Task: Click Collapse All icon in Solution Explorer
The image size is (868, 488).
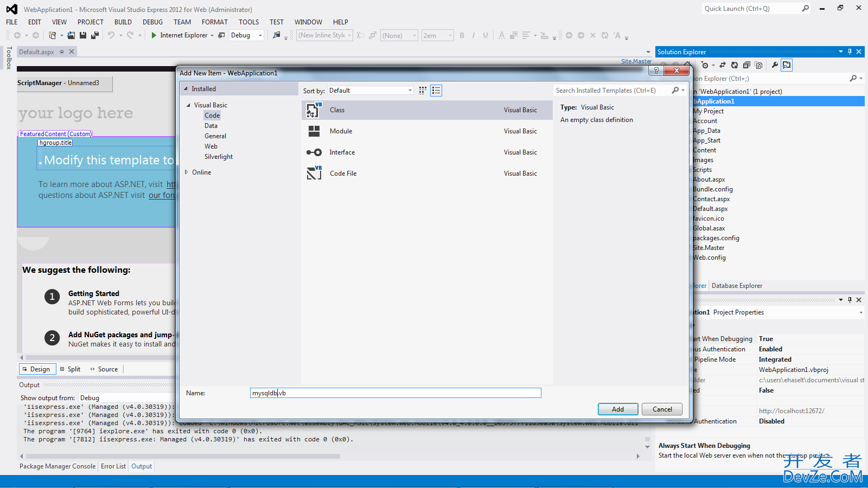Action: pos(746,65)
